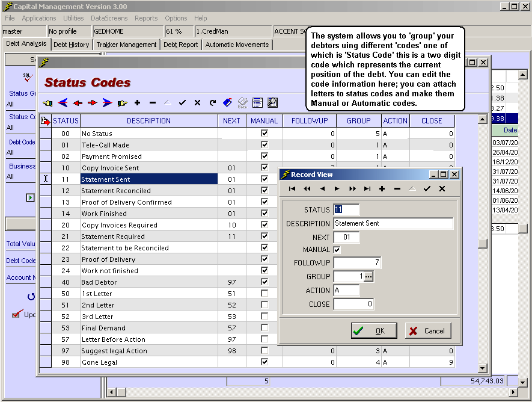Click the main window horizontal scroll left arrow

click(112, 392)
